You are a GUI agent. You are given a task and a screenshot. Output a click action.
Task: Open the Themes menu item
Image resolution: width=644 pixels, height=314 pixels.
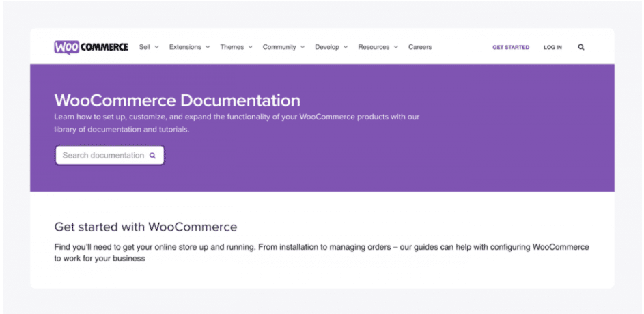point(232,47)
